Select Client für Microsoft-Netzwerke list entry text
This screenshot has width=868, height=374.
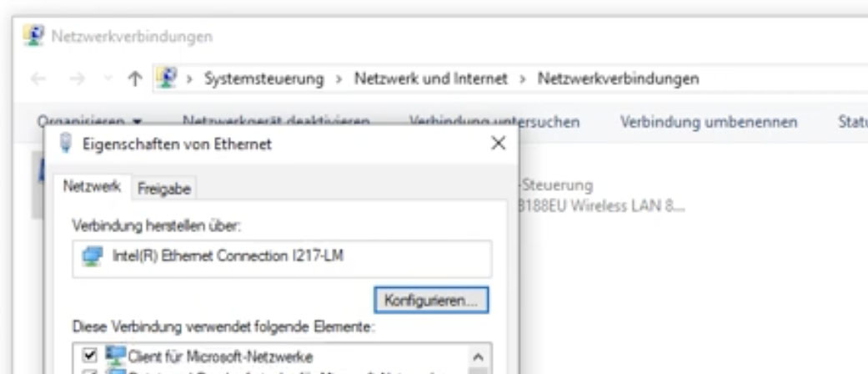coord(220,356)
